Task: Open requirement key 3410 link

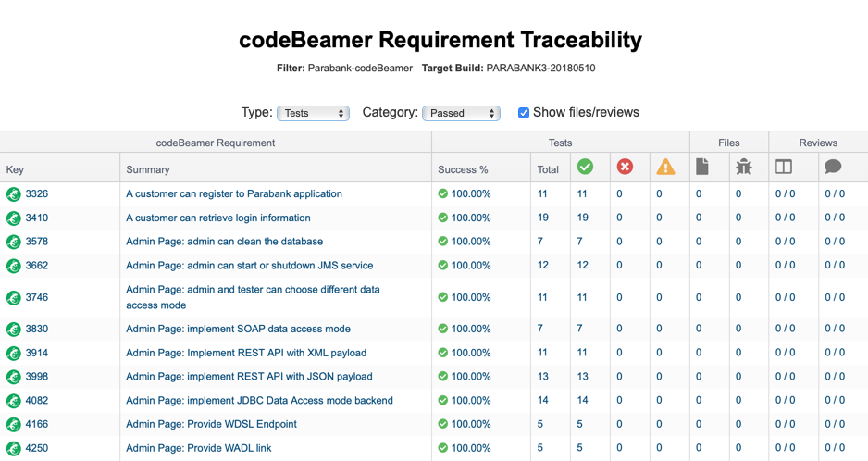Action: [36, 218]
